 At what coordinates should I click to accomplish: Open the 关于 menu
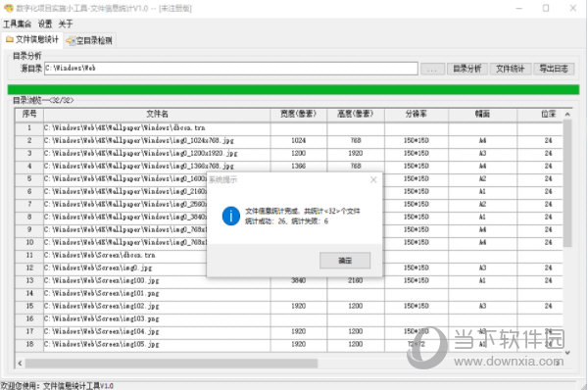coord(66,24)
